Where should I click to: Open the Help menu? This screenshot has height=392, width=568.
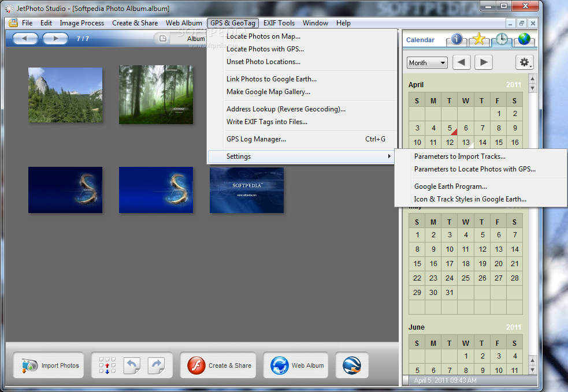tap(343, 23)
